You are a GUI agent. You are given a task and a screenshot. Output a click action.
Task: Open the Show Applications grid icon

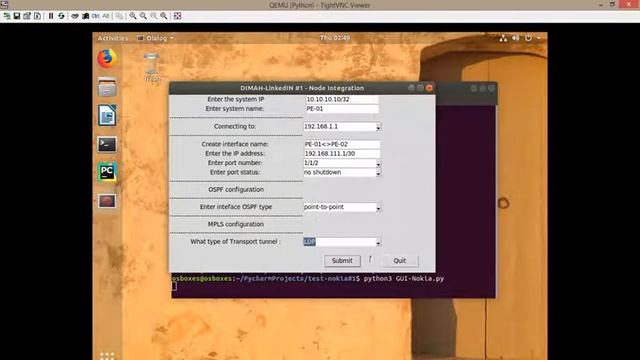point(107,356)
